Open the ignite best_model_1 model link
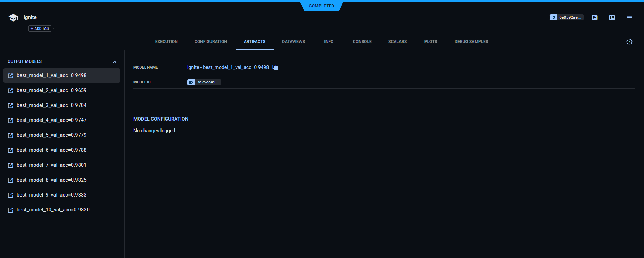Viewport: 644px width, 258px height. (x=228, y=67)
